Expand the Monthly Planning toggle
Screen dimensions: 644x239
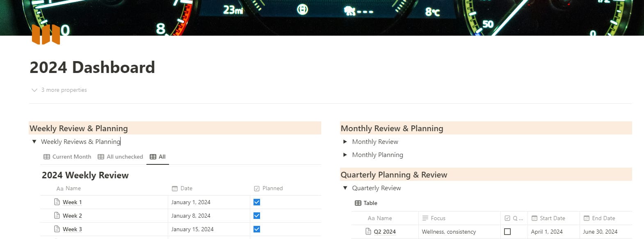(345, 155)
